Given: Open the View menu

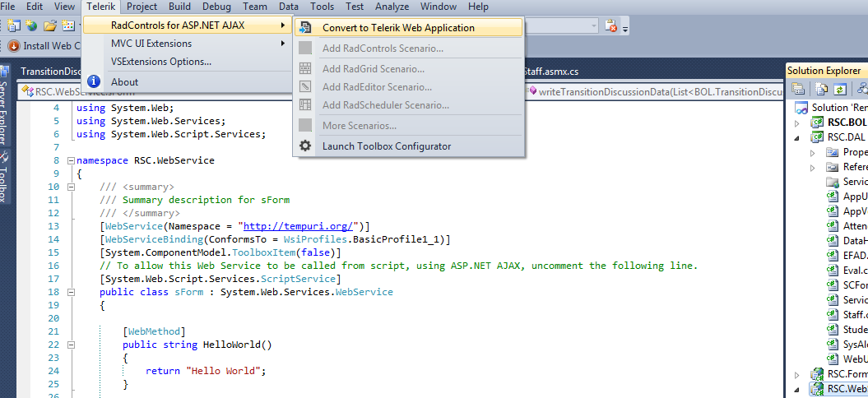Looking at the screenshot, I should [x=65, y=7].
